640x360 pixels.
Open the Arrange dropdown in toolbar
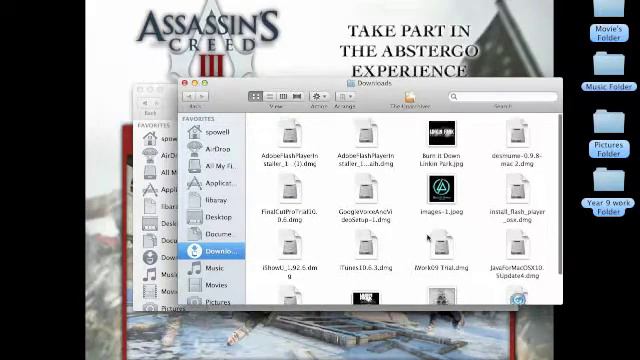pos(345,96)
